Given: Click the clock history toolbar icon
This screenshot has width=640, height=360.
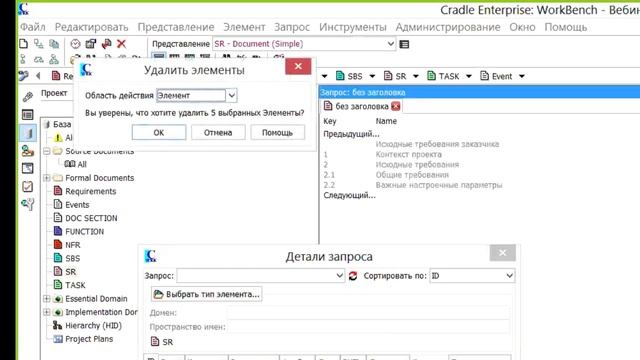Looking at the screenshot, I should (75, 44).
